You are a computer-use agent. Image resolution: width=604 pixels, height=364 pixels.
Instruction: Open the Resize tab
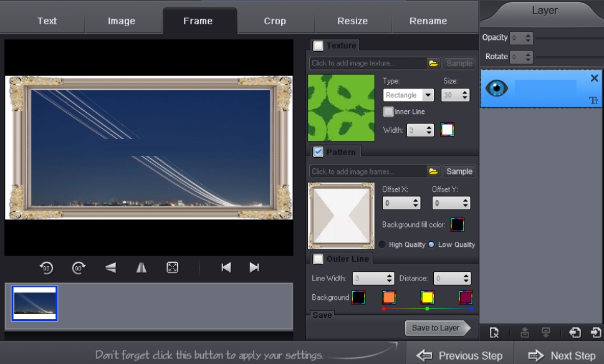click(352, 21)
